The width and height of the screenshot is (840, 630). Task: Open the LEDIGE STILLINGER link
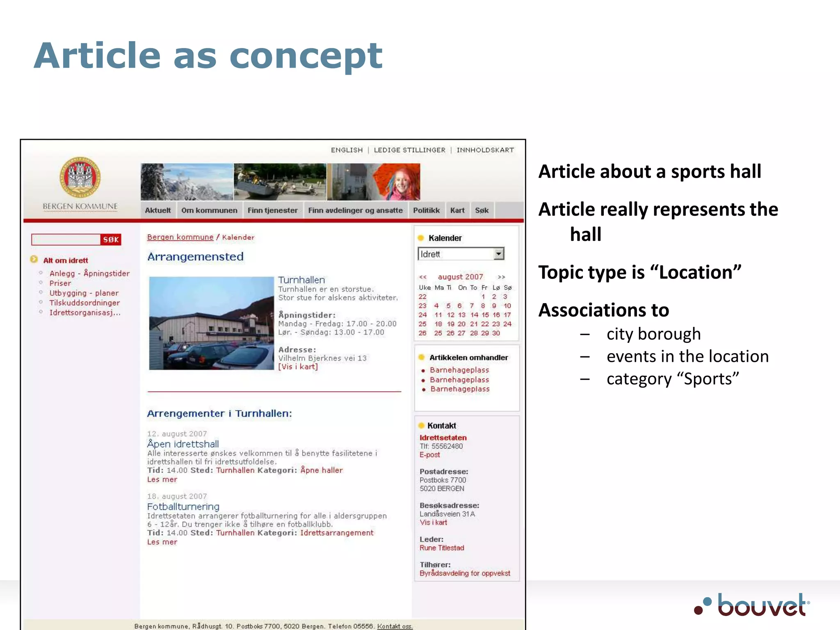click(409, 150)
